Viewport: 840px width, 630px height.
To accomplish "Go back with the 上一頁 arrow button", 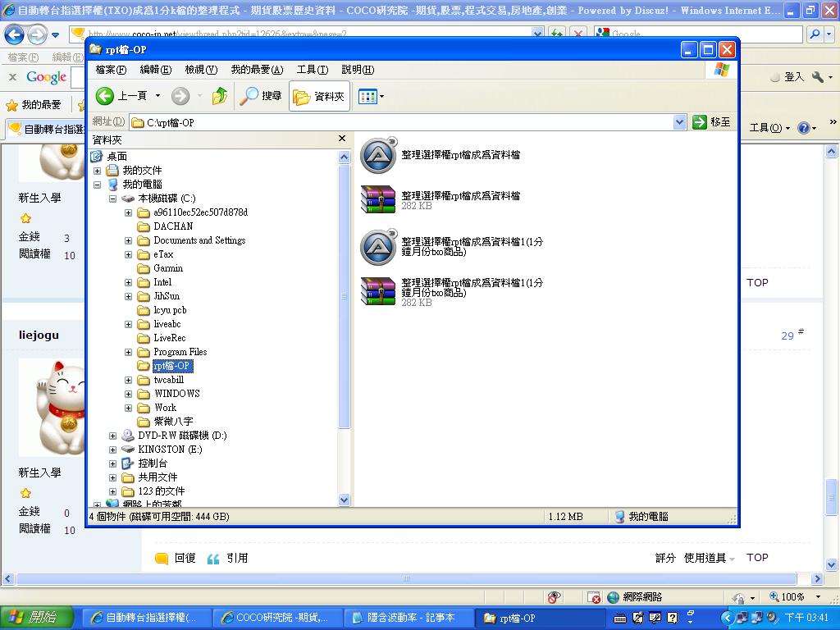I will coord(121,97).
